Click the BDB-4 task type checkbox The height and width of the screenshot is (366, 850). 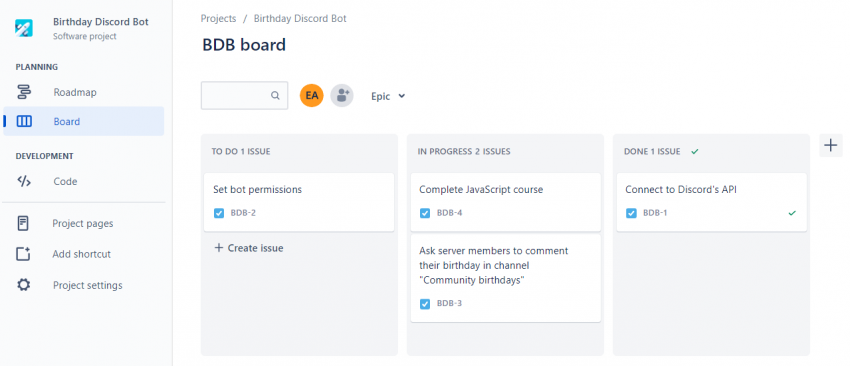pos(425,213)
